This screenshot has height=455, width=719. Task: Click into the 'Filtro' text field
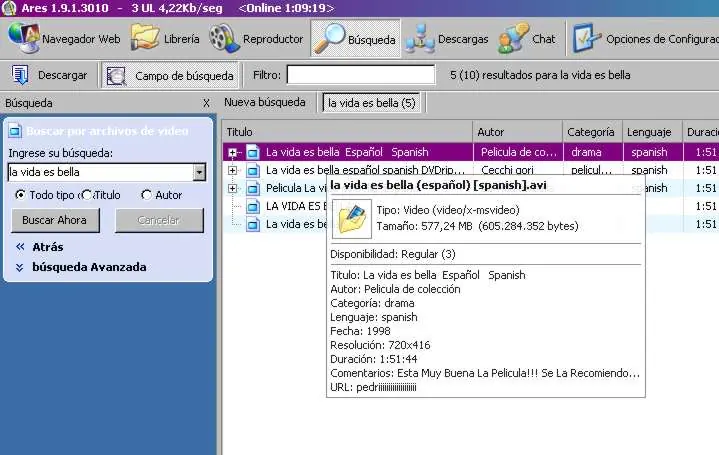click(361, 75)
